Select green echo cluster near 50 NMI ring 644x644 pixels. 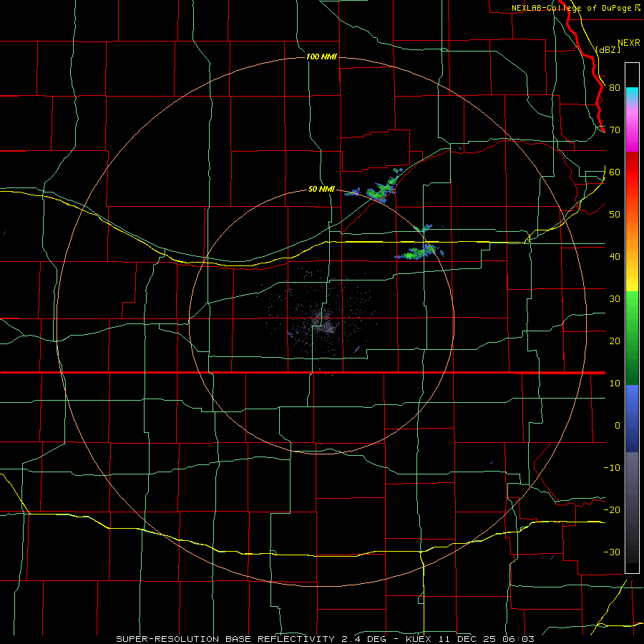coord(381,190)
